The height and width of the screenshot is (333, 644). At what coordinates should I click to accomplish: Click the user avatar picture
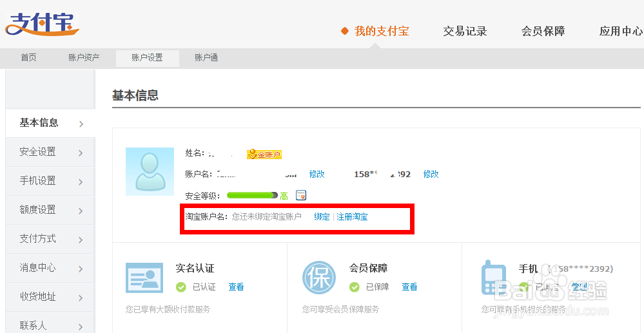click(x=150, y=171)
